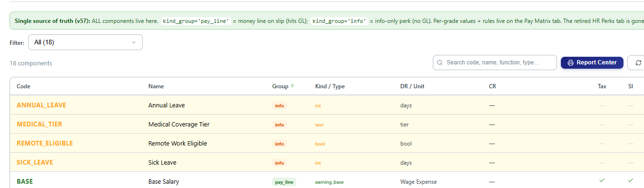Click the Tax checkmark in BASE row
Viewport: 644px width, 188px height.
[x=602, y=180]
